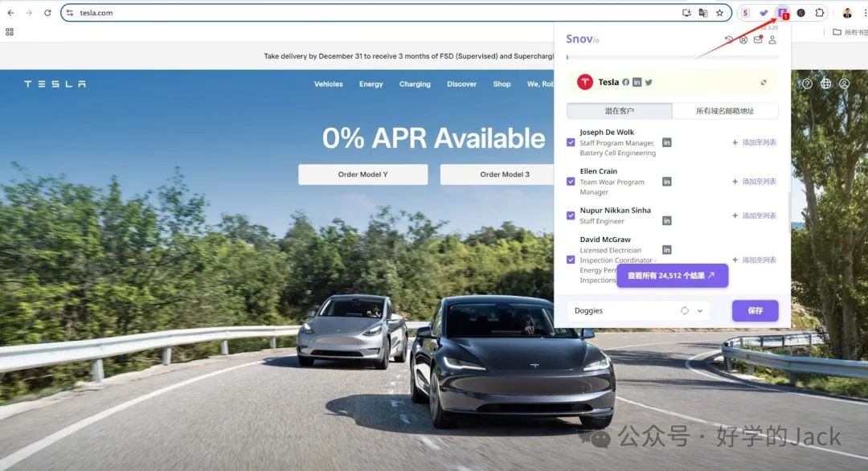The height and width of the screenshot is (471, 868).
Task: Open Nupur Nikkan Sinha's LinkedIn icon
Action: 667,221
